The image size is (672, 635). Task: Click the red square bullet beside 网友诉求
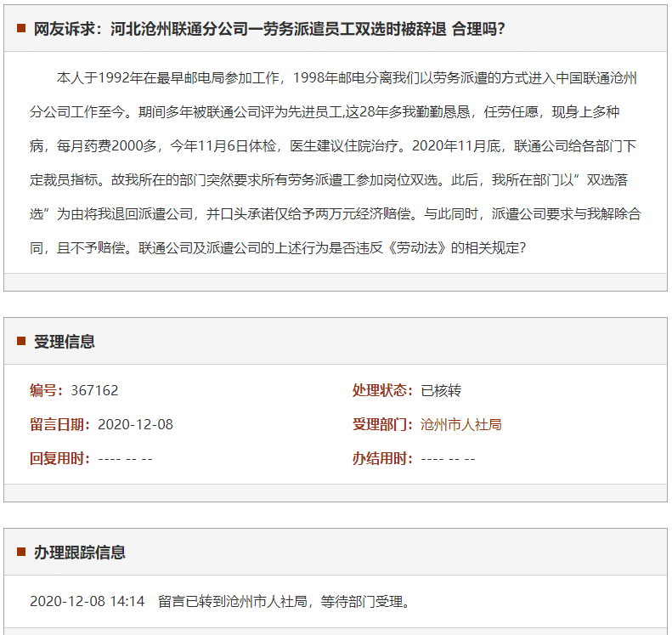[21, 29]
